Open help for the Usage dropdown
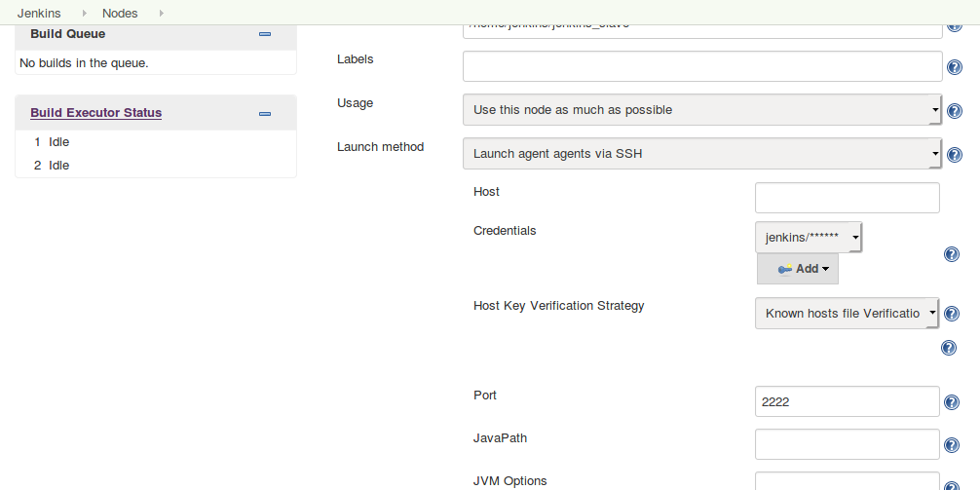Viewport: 980px width, 490px height. [x=955, y=111]
